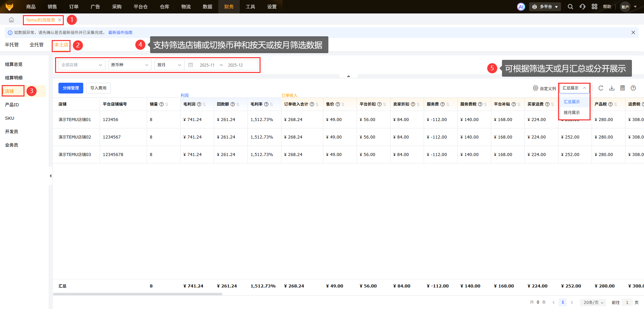Viewport: 644px width, 309px height.
Task: Click the horizontal scrollbar below the table
Action: [x=138, y=294]
